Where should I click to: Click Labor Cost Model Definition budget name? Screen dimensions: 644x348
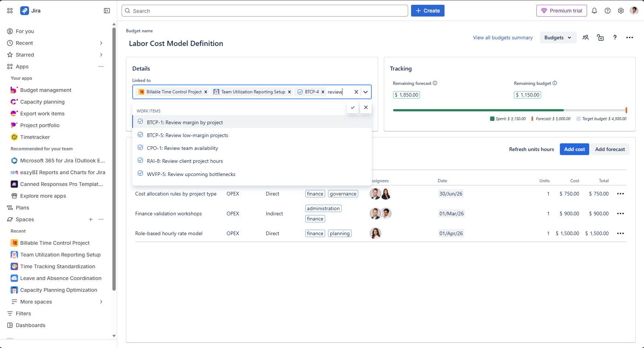[x=176, y=43]
